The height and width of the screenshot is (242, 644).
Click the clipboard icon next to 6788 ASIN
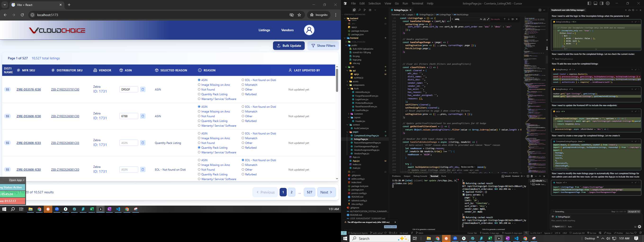tap(143, 116)
